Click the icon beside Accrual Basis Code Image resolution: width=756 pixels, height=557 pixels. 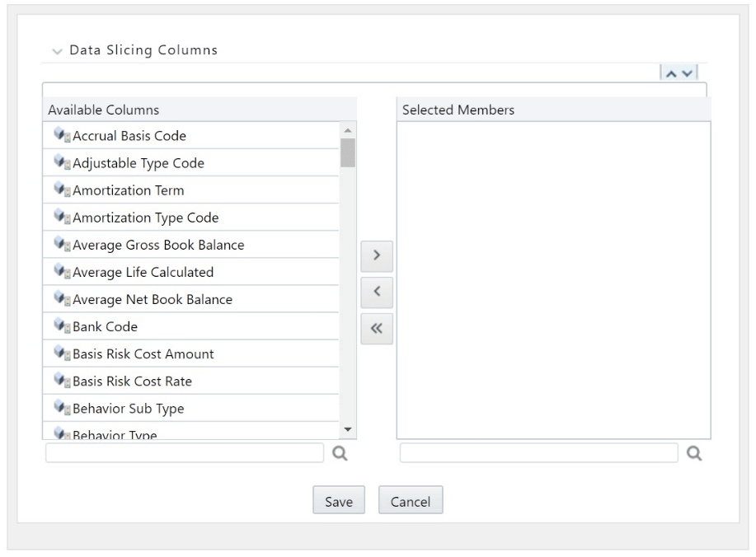(x=61, y=136)
